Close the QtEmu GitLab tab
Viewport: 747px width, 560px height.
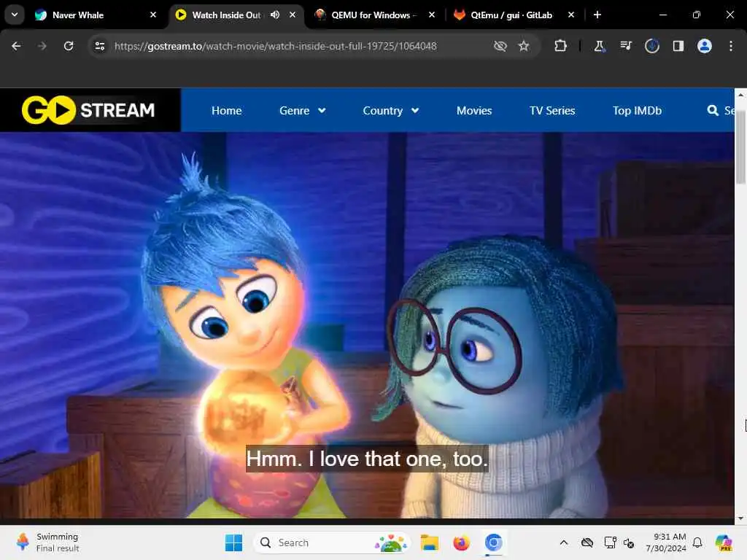click(571, 15)
